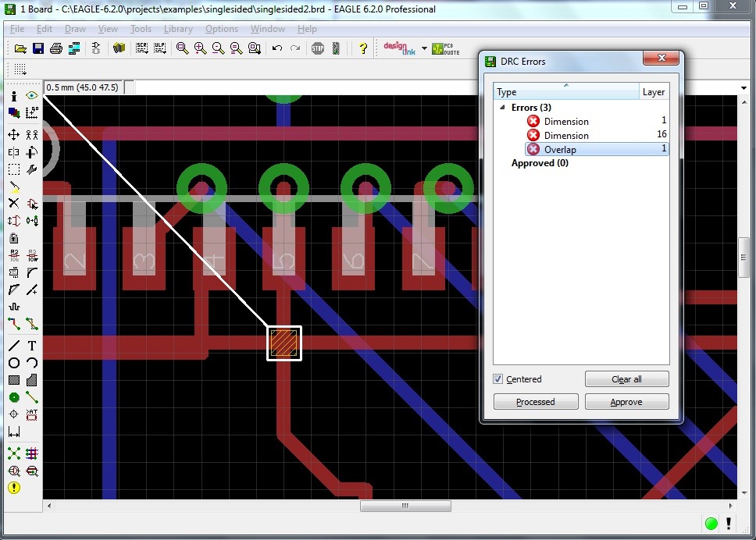
Task: Open the Library menu
Action: point(178,29)
